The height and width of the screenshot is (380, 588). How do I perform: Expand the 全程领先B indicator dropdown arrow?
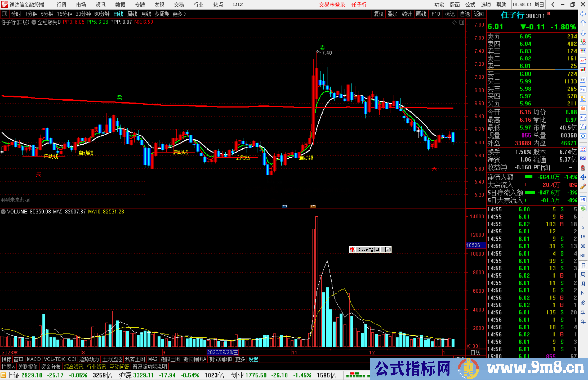click(34, 22)
